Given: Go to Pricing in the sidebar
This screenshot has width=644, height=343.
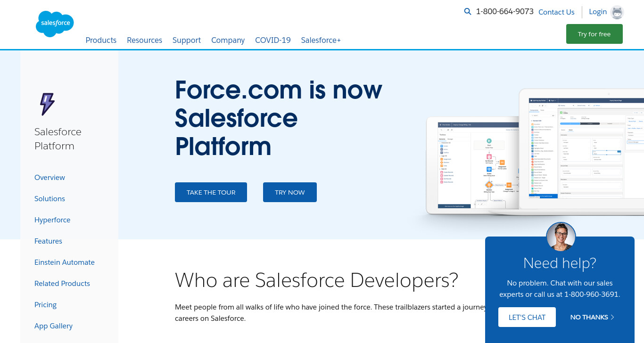Looking at the screenshot, I should click(x=45, y=305).
